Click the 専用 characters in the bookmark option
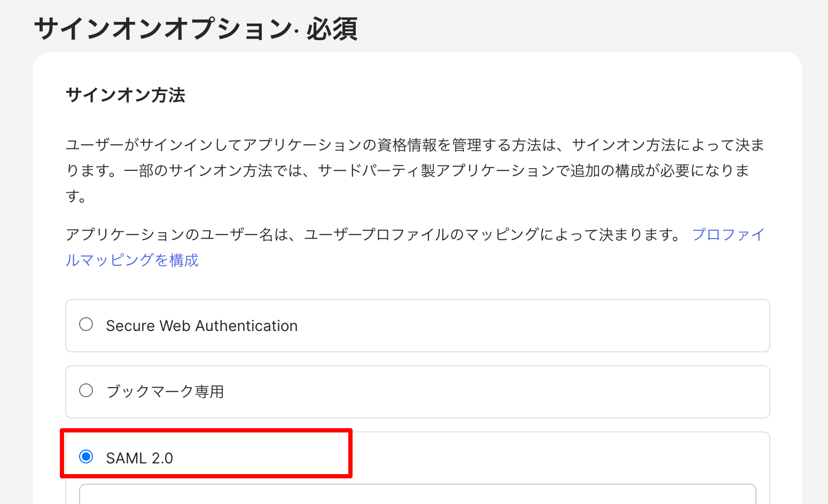The image size is (828, 504). coord(209,392)
